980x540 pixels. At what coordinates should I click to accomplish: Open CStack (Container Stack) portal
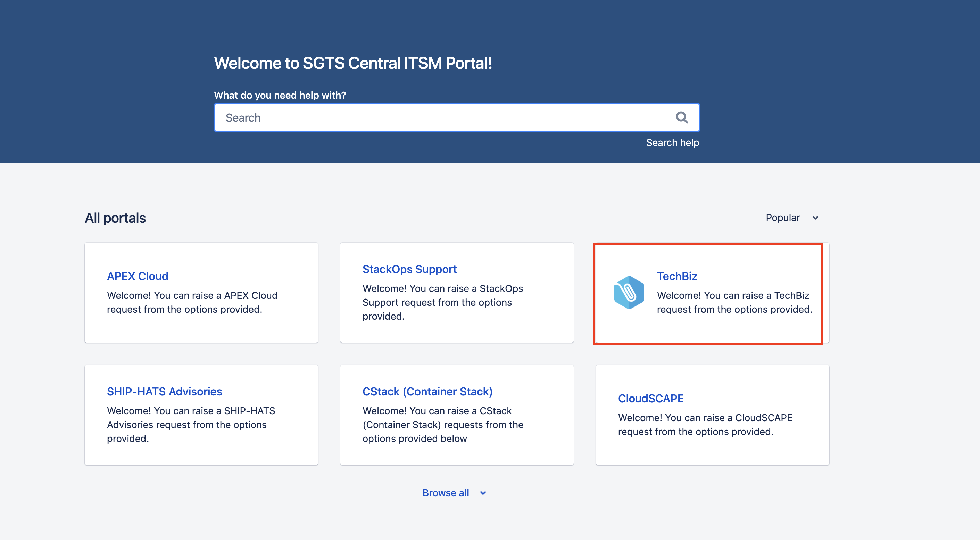427,391
